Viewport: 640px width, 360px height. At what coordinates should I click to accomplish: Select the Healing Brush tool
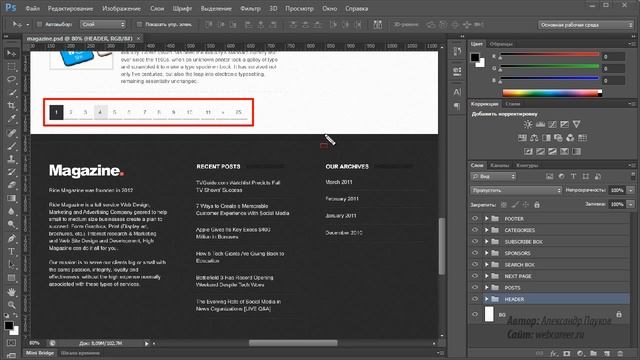[11, 132]
